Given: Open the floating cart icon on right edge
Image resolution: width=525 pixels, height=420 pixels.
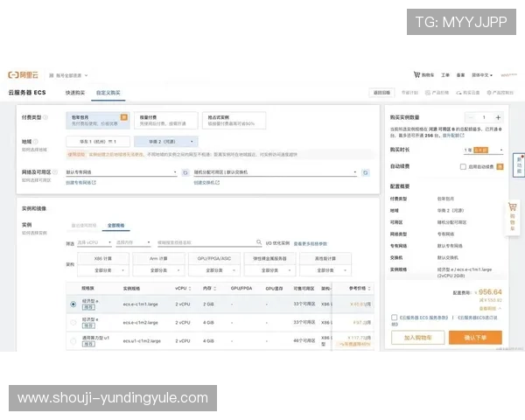Looking at the screenshot, I should point(512,206).
